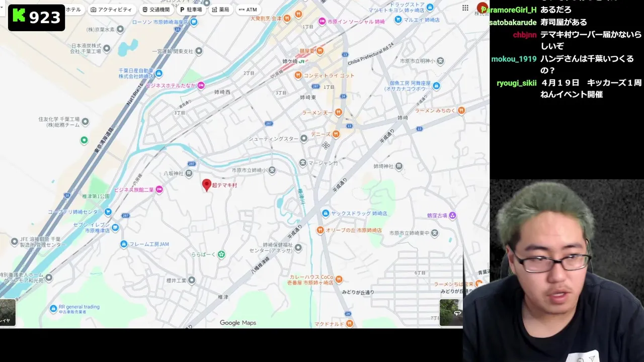
Task: Click the マルエイ姉崎店 shopping cart marker
Action: pyautogui.click(x=398, y=20)
